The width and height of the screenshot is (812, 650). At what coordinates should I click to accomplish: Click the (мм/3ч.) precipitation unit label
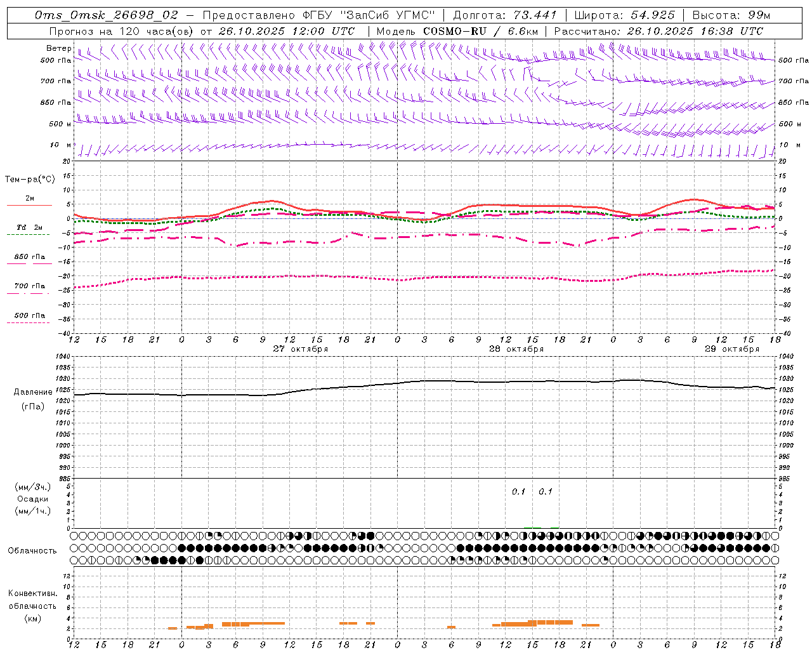pyautogui.click(x=33, y=487)
